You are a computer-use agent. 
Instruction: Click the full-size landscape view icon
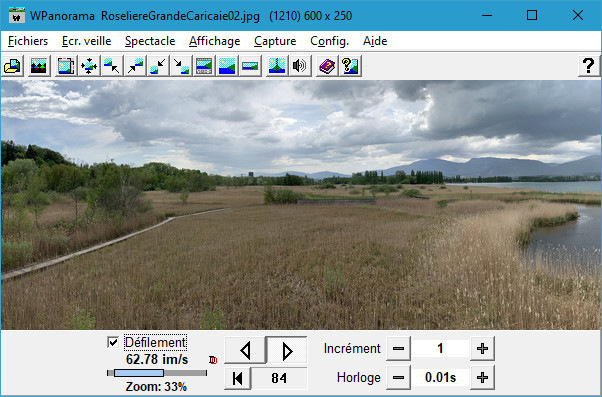point(227,66)
